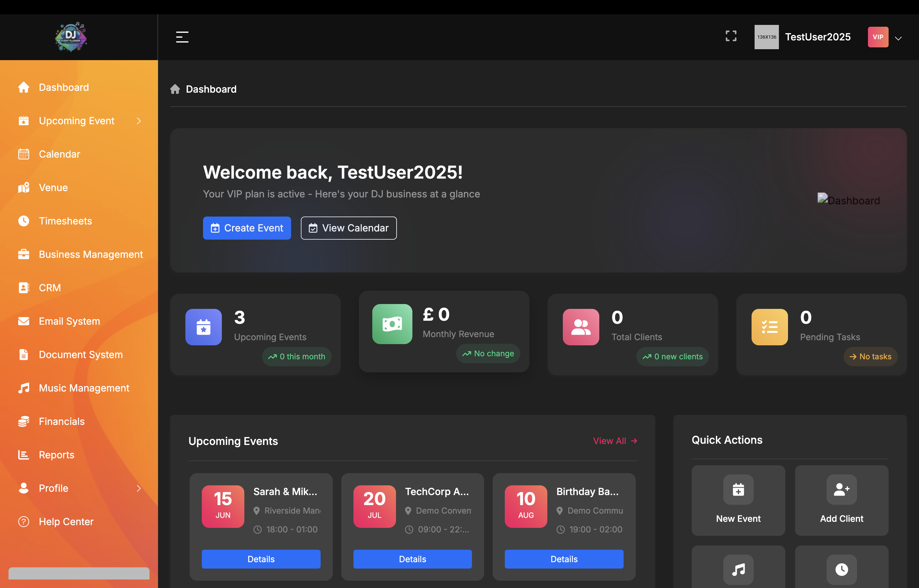Click the Monthly Revenue money icon

pos(392,324)
